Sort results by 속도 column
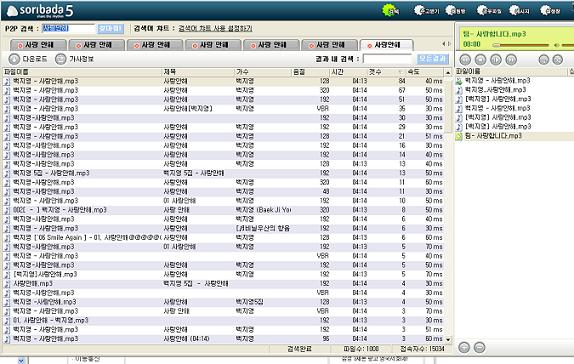This screenshot has height=364, width=574. (x=425, y=72)
